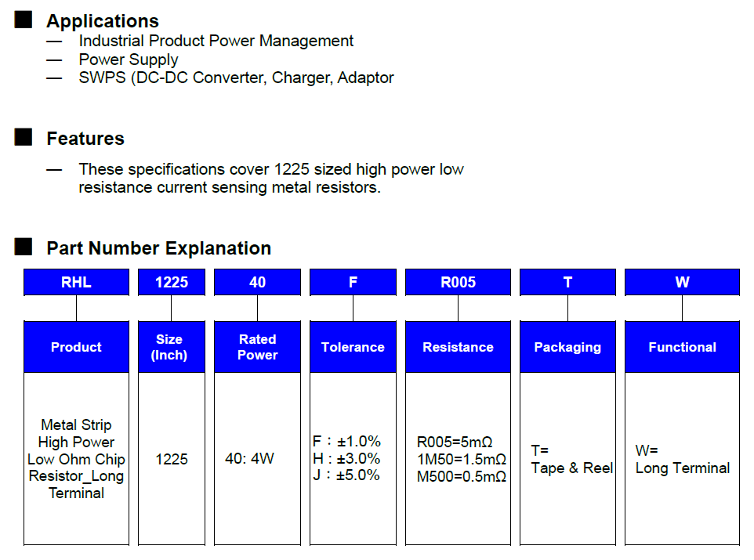Click the blue T packaging code box
This screenshot has height=560, width=754.
coord(567,283)
